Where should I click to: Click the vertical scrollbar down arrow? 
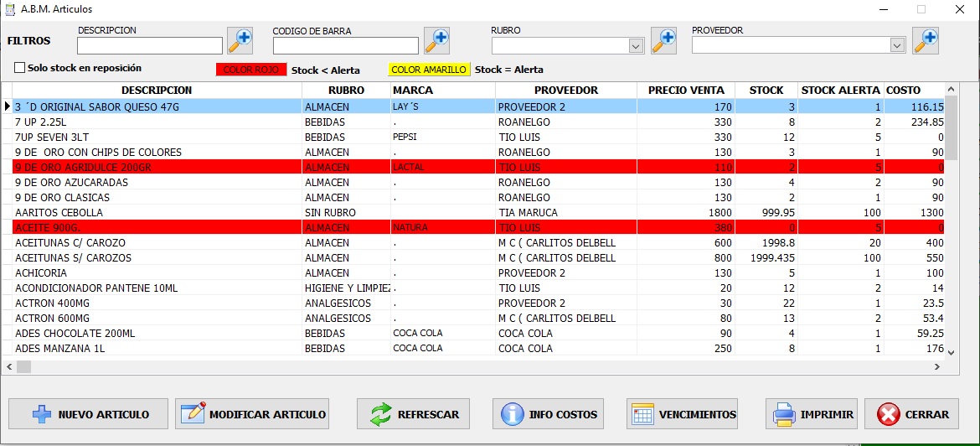click(x=952, y=352)
